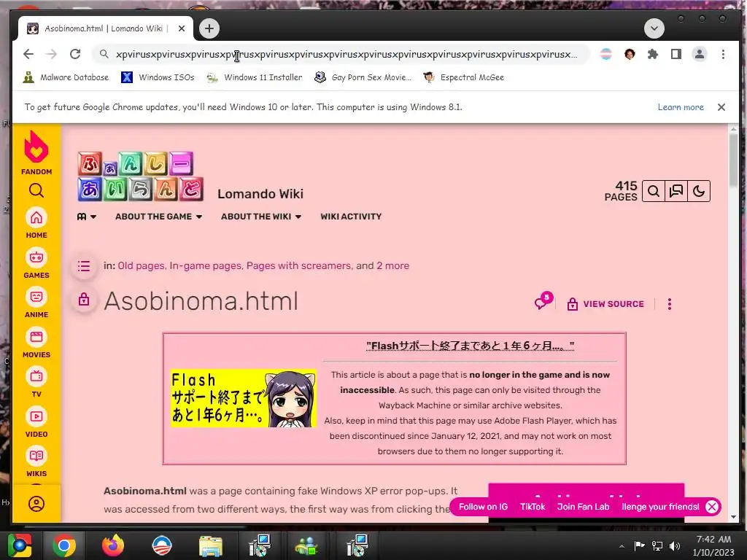Open Fandom sidebar search
This screenshot has width=747, height=560.
tap(36, 190)
